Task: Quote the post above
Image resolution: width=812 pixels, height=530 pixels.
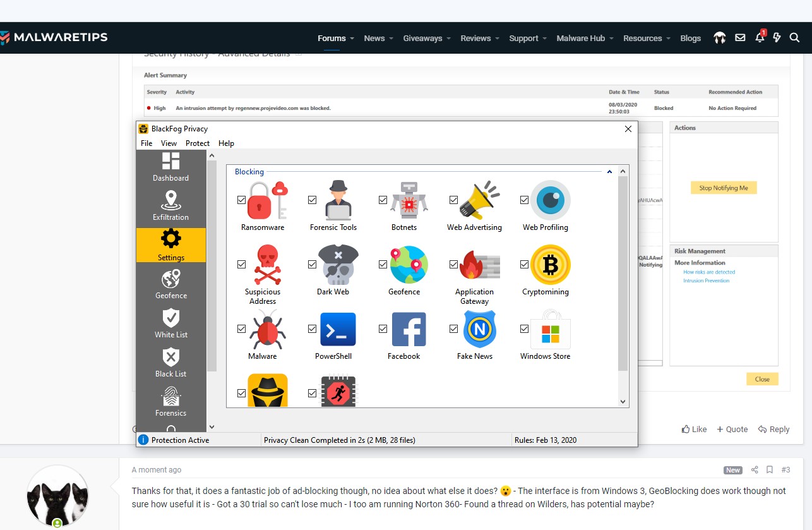Action: 732,429
